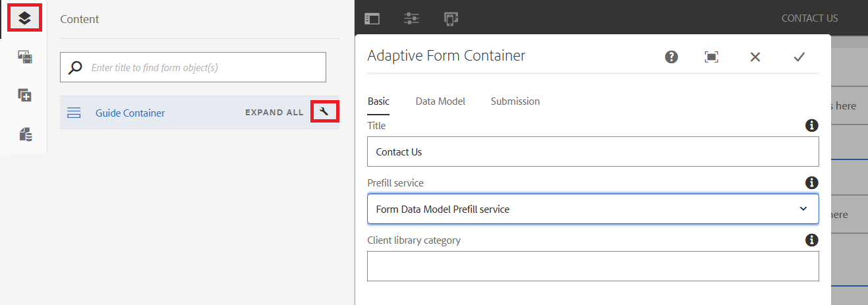The image size is (868, 305).
Task: Open the Components browser sidebar icon
Action: point(24,96)
